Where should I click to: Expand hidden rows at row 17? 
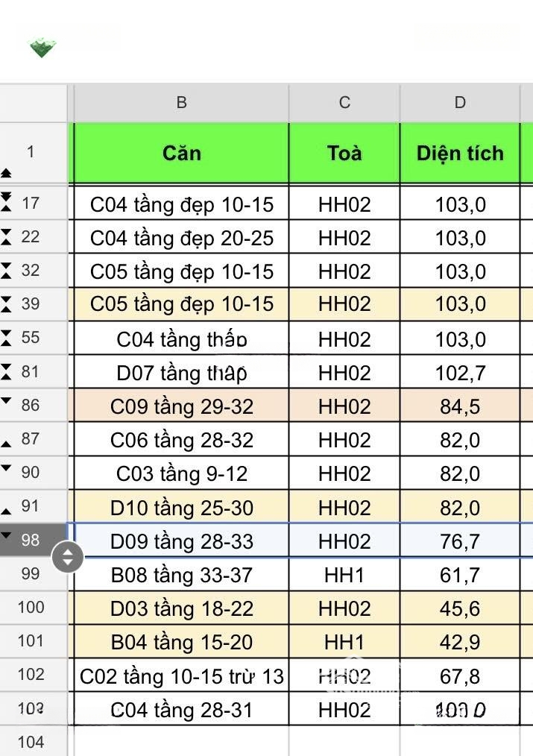(7, 203)
